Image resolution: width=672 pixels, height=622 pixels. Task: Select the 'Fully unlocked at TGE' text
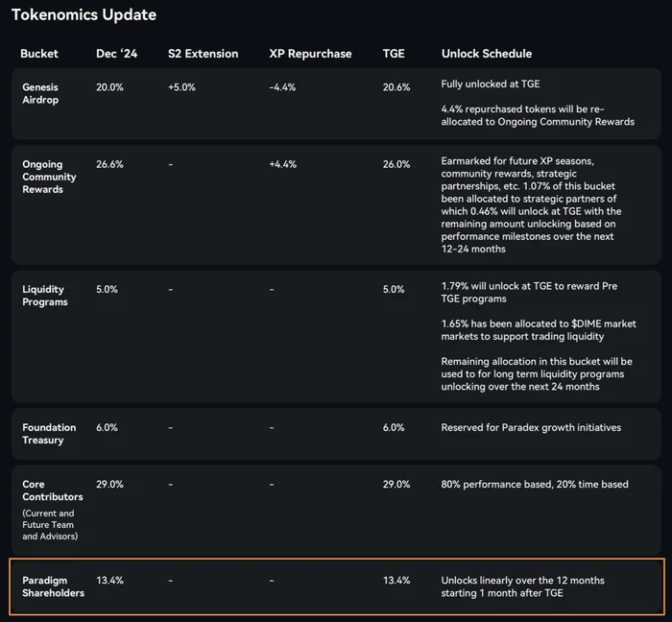pos(491,84)
